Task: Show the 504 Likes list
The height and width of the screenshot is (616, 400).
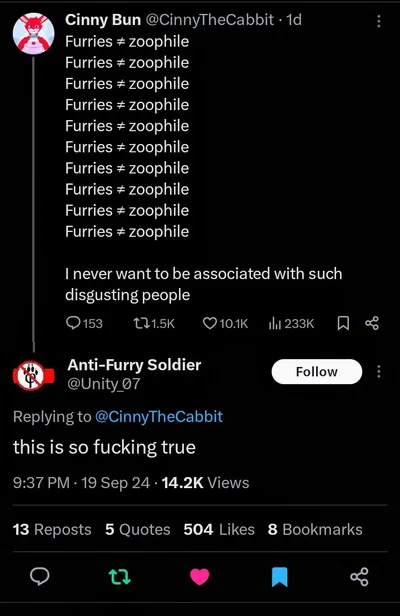Action: (219, 529)
